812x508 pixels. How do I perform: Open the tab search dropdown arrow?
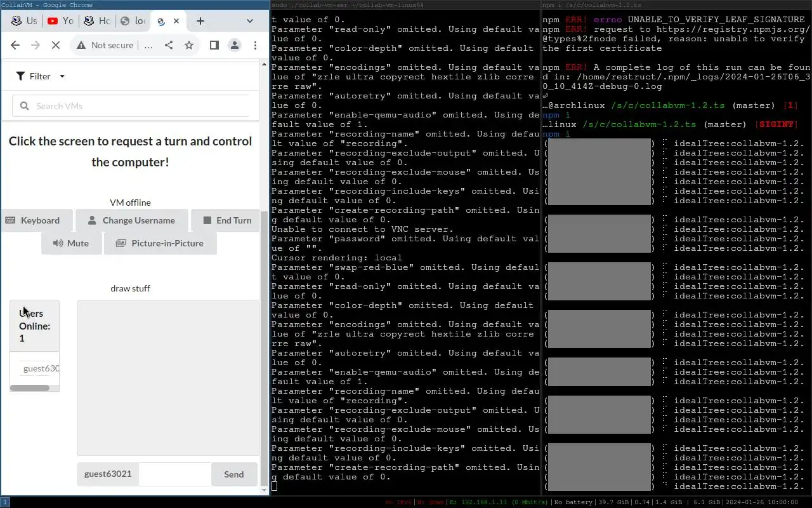click(250, 21)
